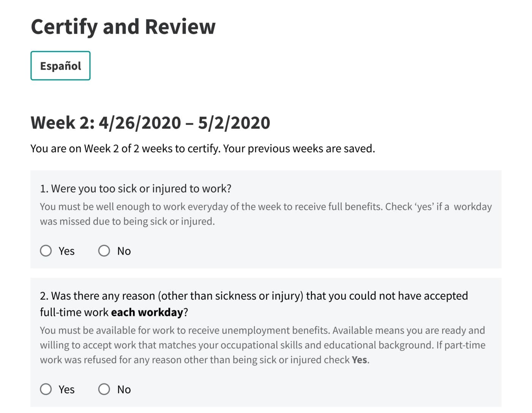This screenshot has height=413, width=532.
Task: Click the 'Yes' label text under sick-or-injured question
Action: click(66, 251)
